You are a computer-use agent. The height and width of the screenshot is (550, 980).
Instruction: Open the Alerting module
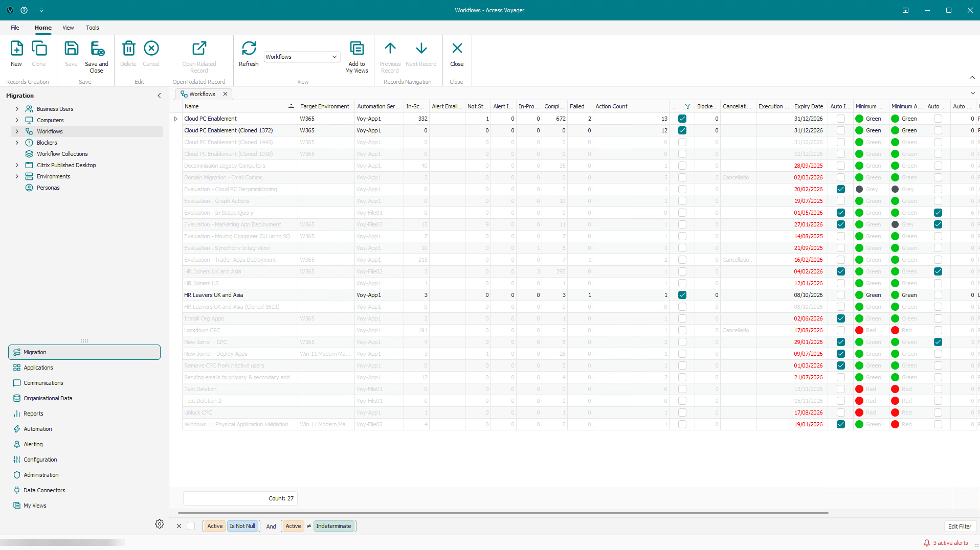[33, 444]
